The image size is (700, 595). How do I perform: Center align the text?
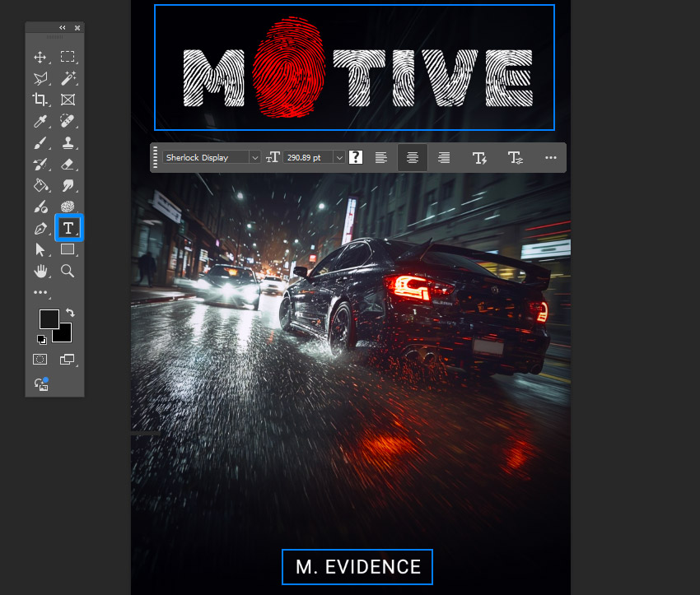[413, 157]
